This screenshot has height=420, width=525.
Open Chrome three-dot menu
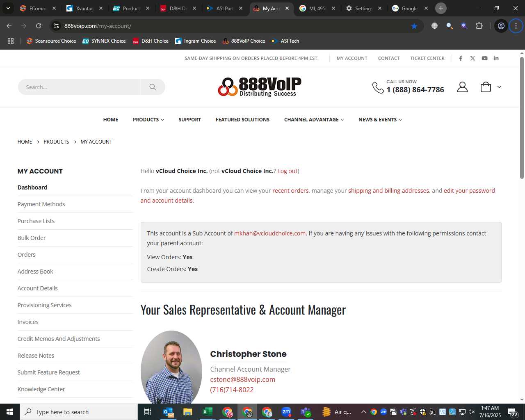click(516, 26)
